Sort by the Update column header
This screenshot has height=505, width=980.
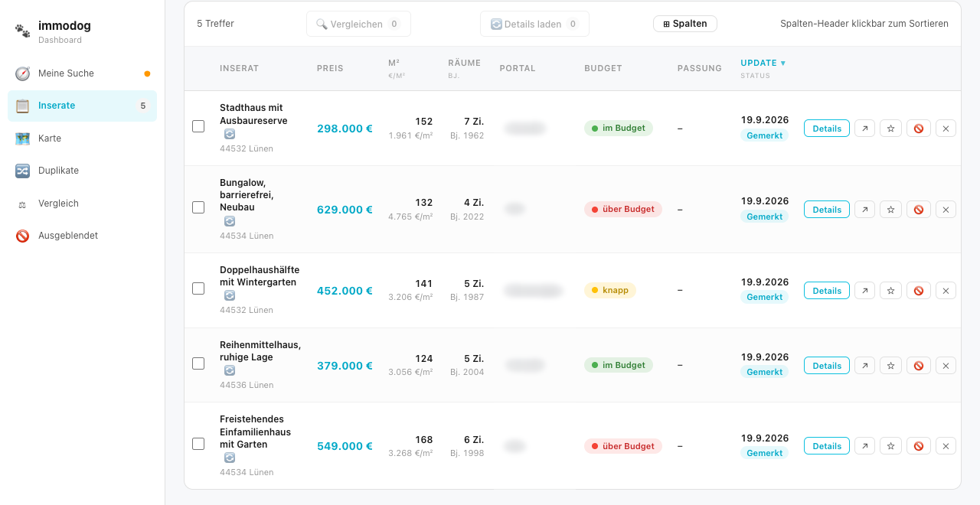[x=763, y=63]
